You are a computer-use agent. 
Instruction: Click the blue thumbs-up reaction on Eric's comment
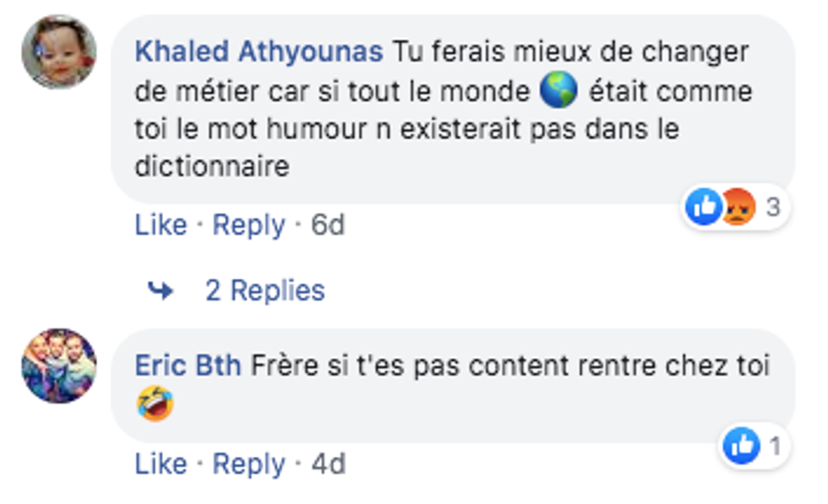coord(741,446)
